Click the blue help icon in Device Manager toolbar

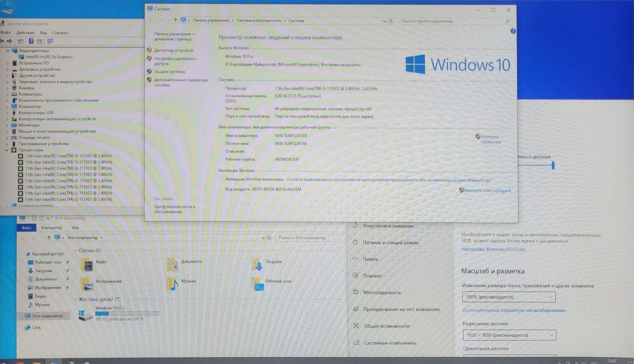[31, 41]
